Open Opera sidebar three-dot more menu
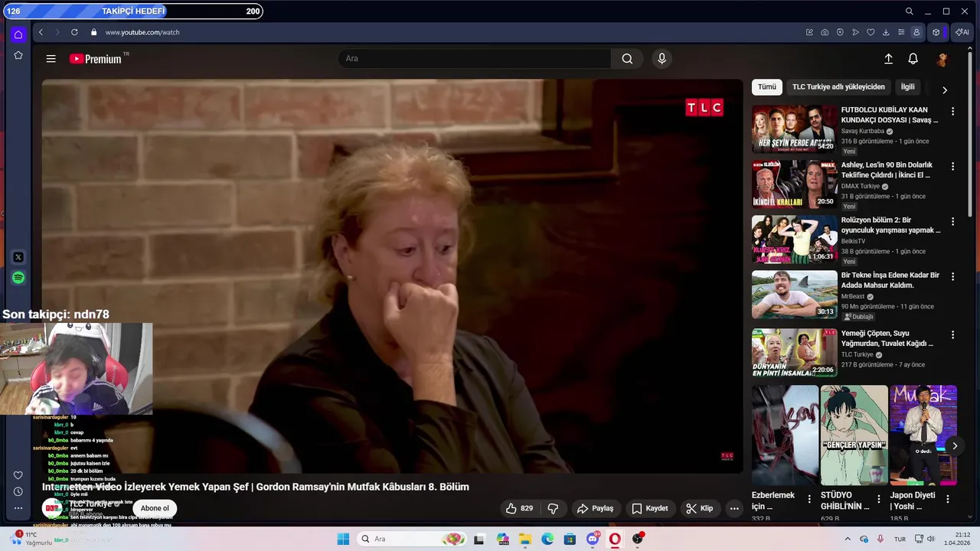The image size is (980, 551). 18,508
